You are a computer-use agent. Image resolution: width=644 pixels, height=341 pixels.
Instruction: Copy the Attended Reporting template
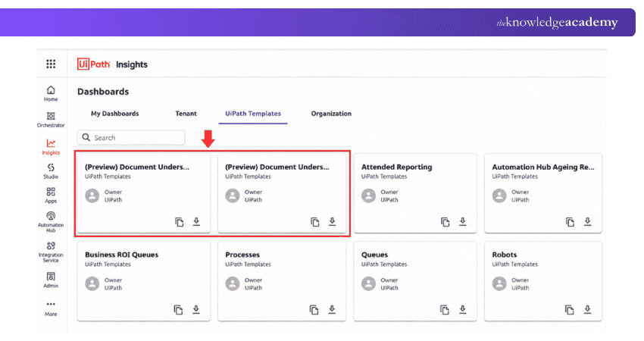445,222
